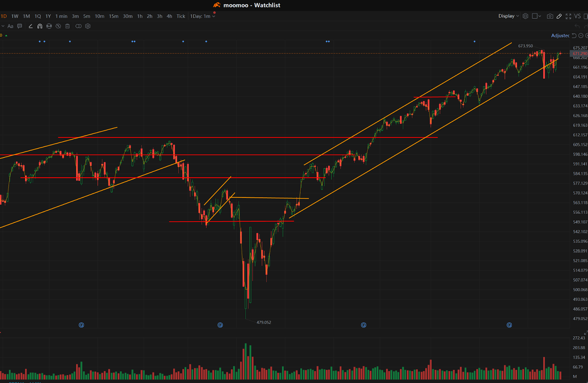Viewport: 588px width, 383px height.
Task: Take a chart snapshot with camera icon
Action: point(550,16)
